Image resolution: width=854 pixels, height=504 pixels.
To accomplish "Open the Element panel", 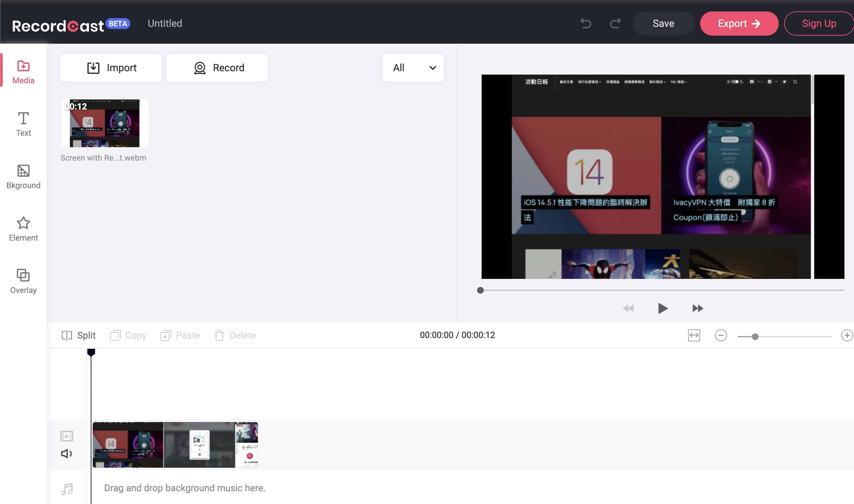I will [23, 229].
